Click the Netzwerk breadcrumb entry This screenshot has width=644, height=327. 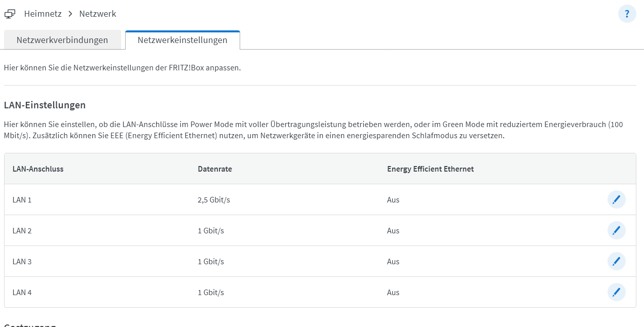(98, 14)
